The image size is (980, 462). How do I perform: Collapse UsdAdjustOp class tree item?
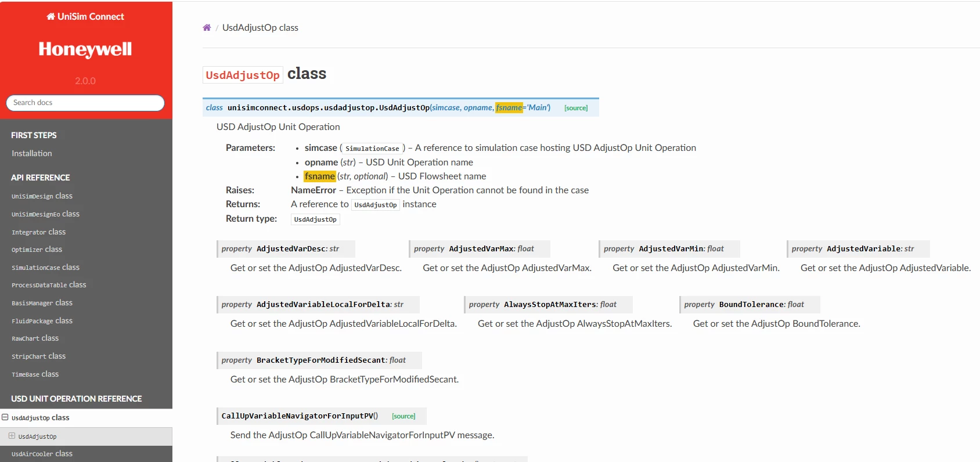click(5, 417)
